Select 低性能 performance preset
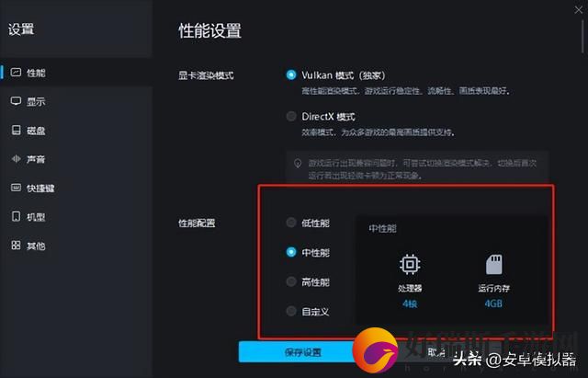The image size is (588, 378). tap(291, 223)
